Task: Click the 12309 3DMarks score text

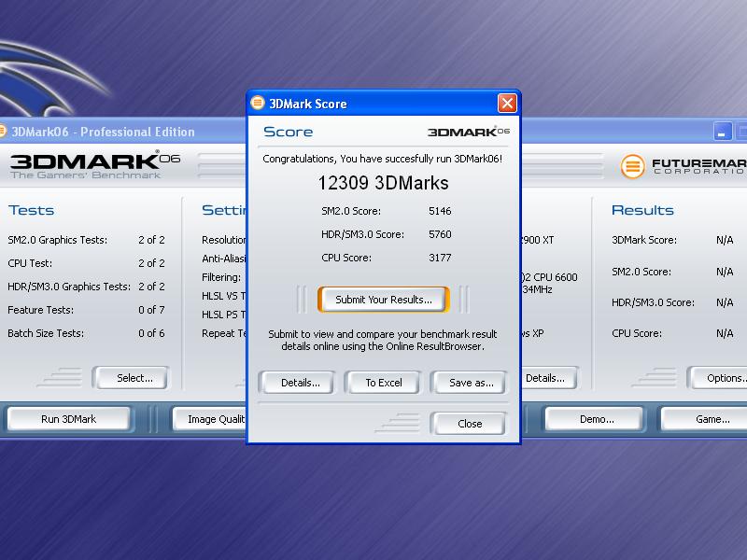Action: 383,183
